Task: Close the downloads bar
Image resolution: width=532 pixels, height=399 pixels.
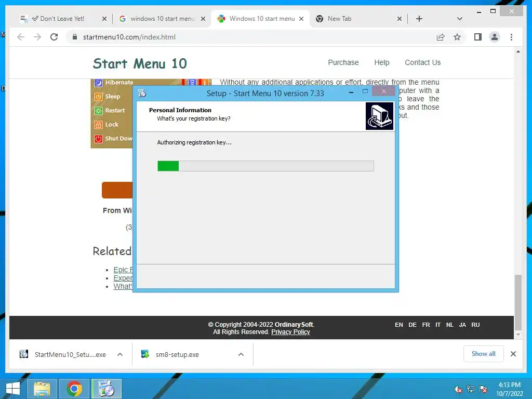Action: pos(513,354)
